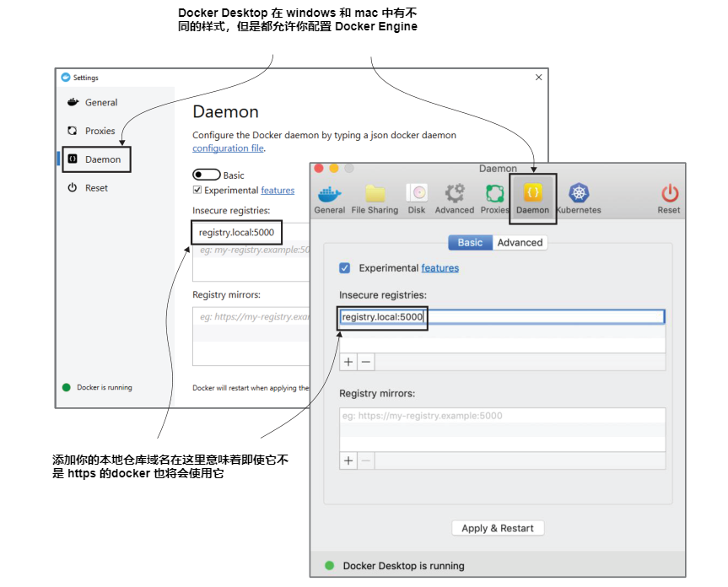The height and width of the screenshot is (587, 728).
Task: Open features link in Windows Settings
Action: pyautogui.click(x=278, y=191)
